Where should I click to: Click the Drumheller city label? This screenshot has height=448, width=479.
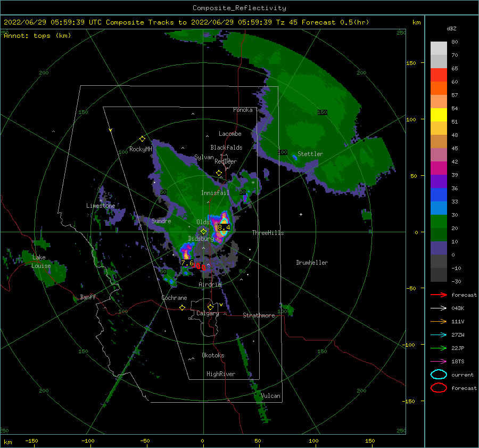click(312, 263)
